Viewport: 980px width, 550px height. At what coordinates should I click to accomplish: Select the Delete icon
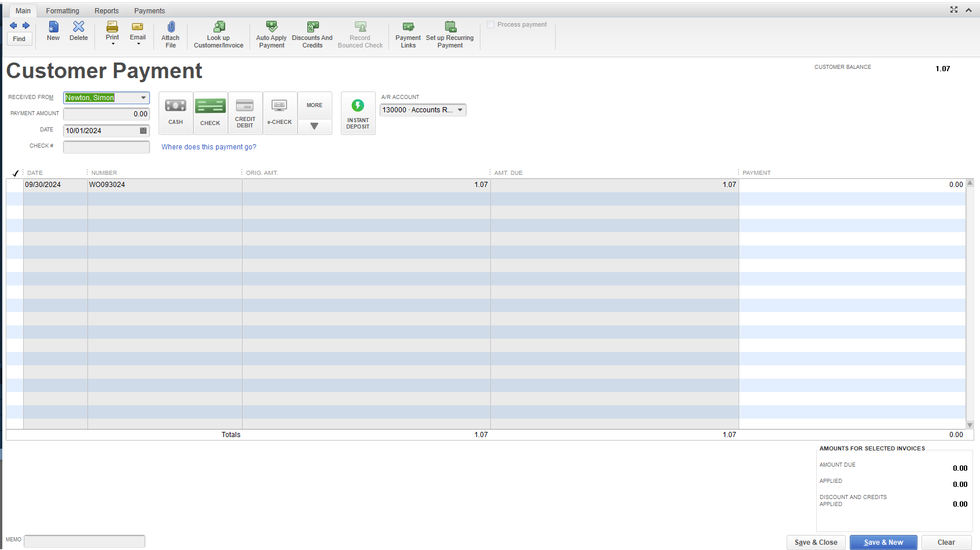pyautogui.click(x=79, y=32)
